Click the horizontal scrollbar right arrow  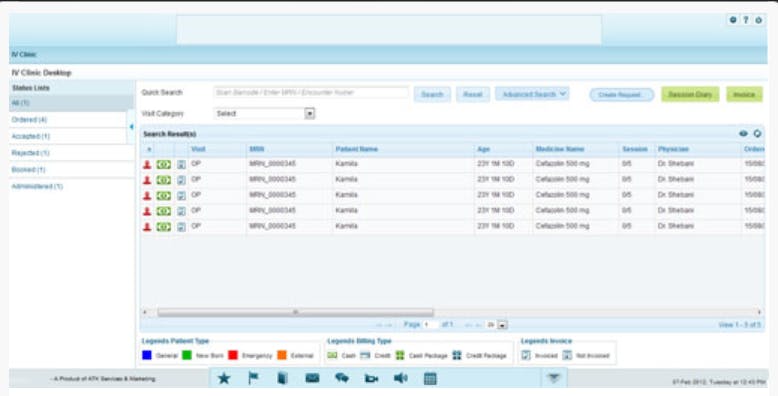point(759,312)
